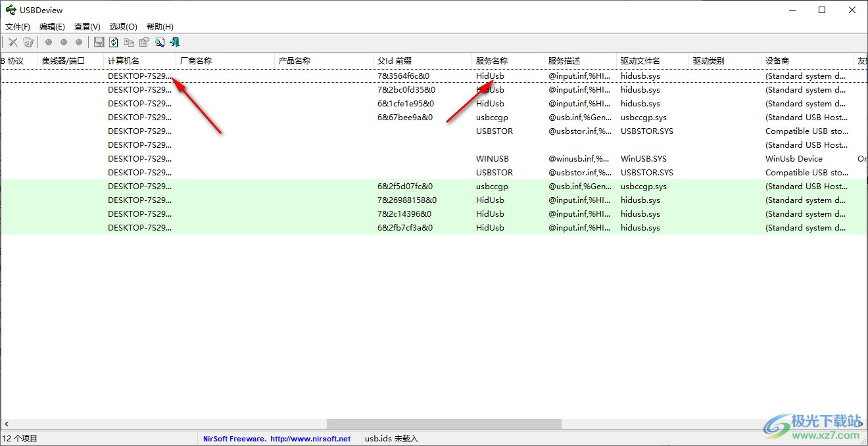Click the trash-can device removal toolbar icon
The height and width of the screenshot is (446, 868).
28,42
